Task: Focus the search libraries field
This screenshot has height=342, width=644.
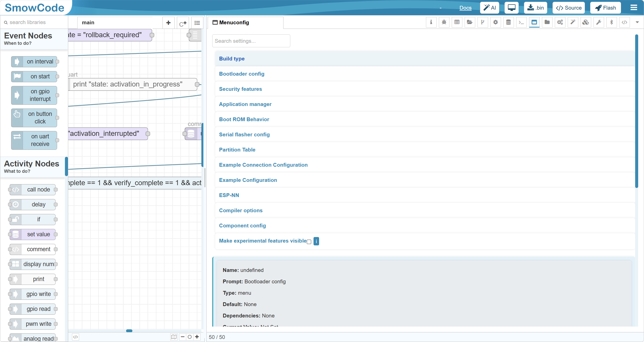Action: tap(34, 22)
